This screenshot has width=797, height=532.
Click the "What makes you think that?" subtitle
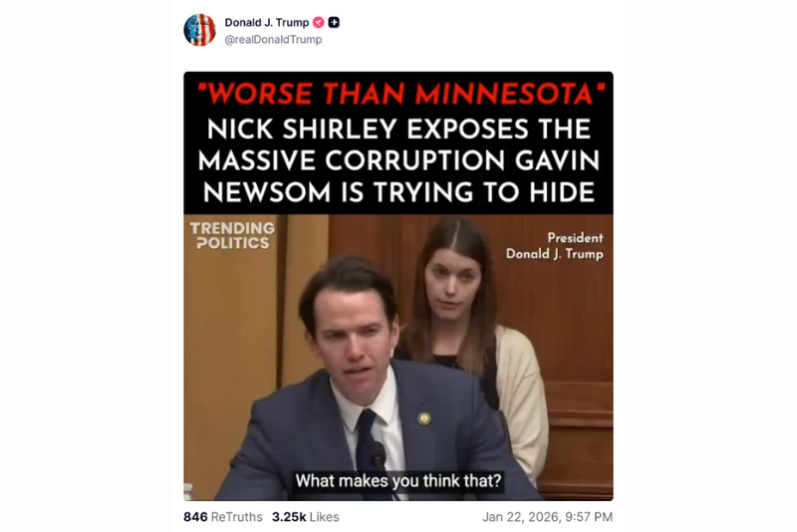pyautogui.click(x=398, y=480)
